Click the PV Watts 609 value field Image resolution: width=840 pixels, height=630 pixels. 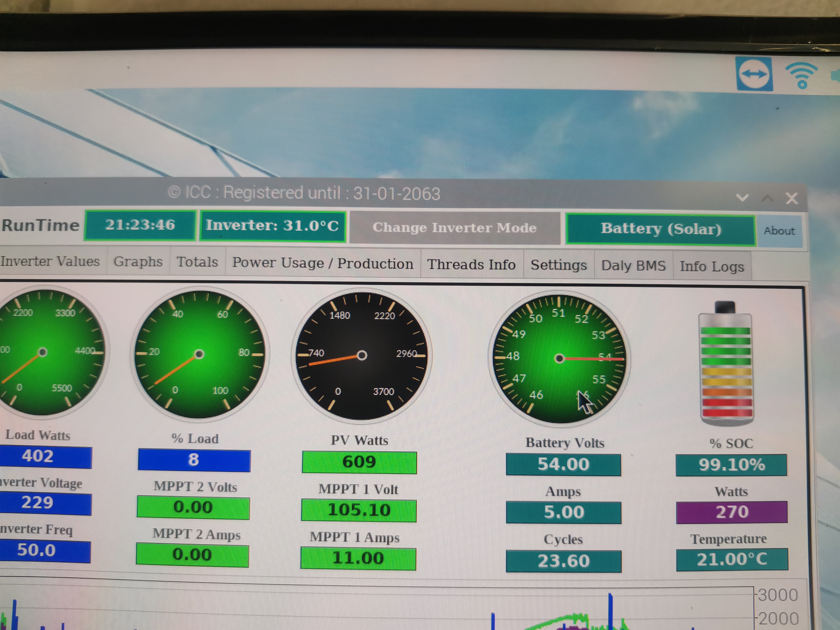coord(359,462)
